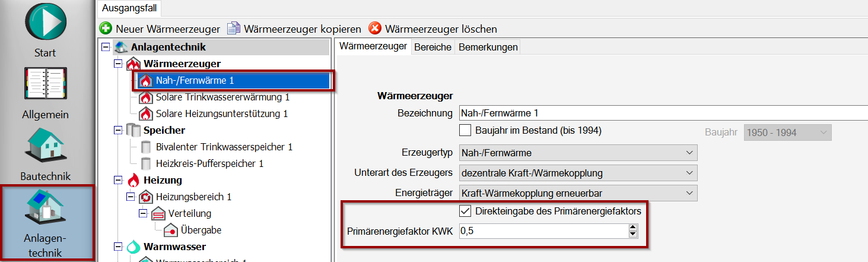This screenshot has width=868, height=262.
Task: Open the Start section in sidebar
Action: pyautogui.click(x=45, y=29)
